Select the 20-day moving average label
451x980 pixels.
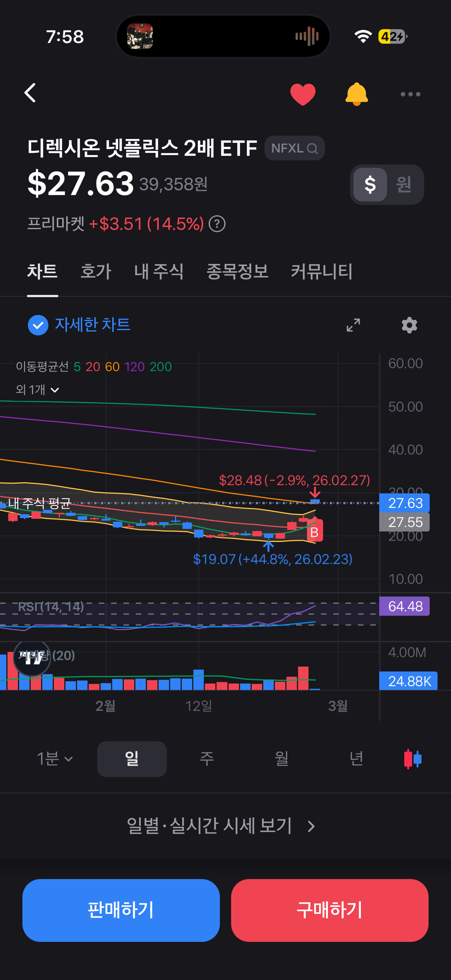tap(92, 367)
